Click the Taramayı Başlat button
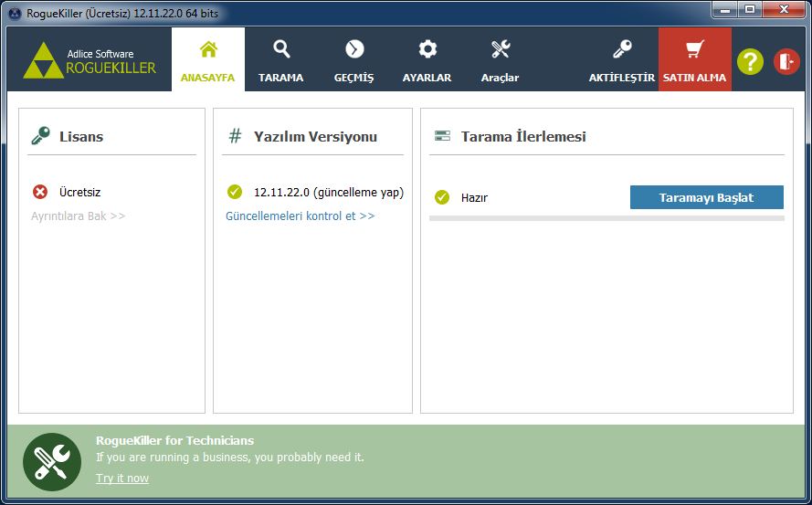 click(x=706, y=197)
